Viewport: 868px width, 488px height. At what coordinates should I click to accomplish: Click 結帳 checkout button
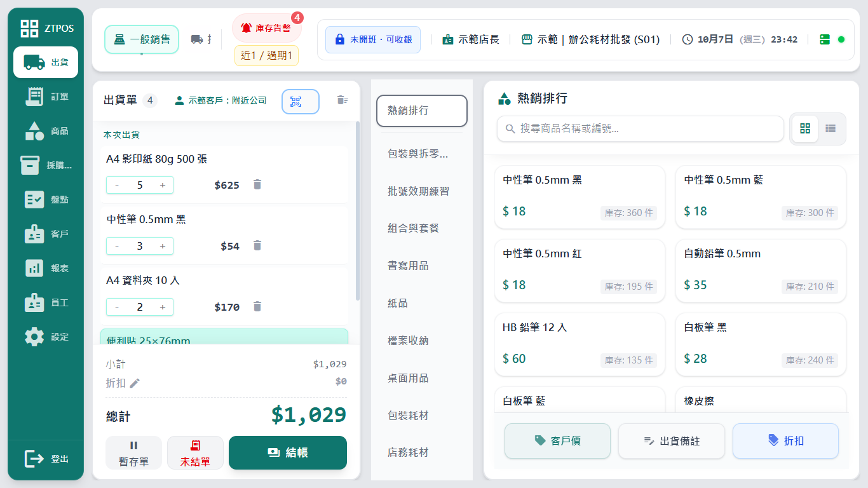click(x=288, y=452)
